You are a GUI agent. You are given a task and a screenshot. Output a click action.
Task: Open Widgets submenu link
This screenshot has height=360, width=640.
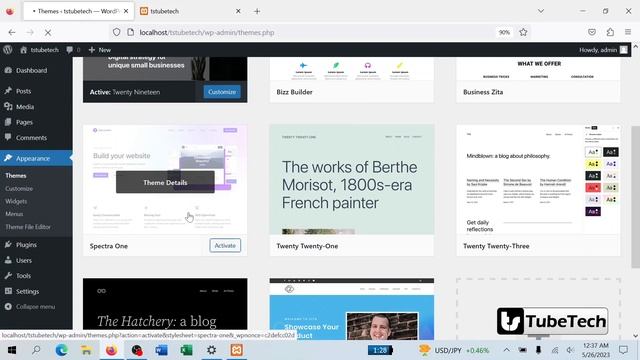(x=16, y=201)
